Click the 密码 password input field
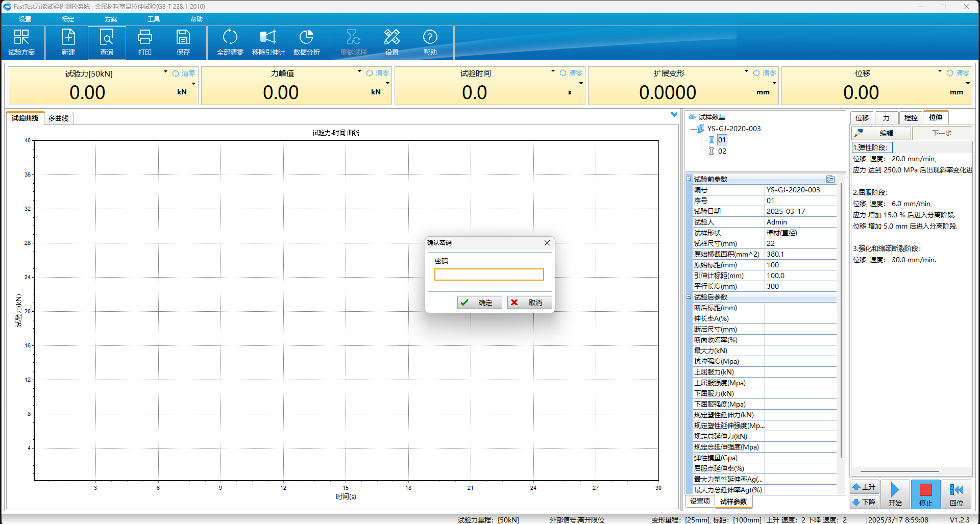The image size is (980, 524). click(488, 275)
